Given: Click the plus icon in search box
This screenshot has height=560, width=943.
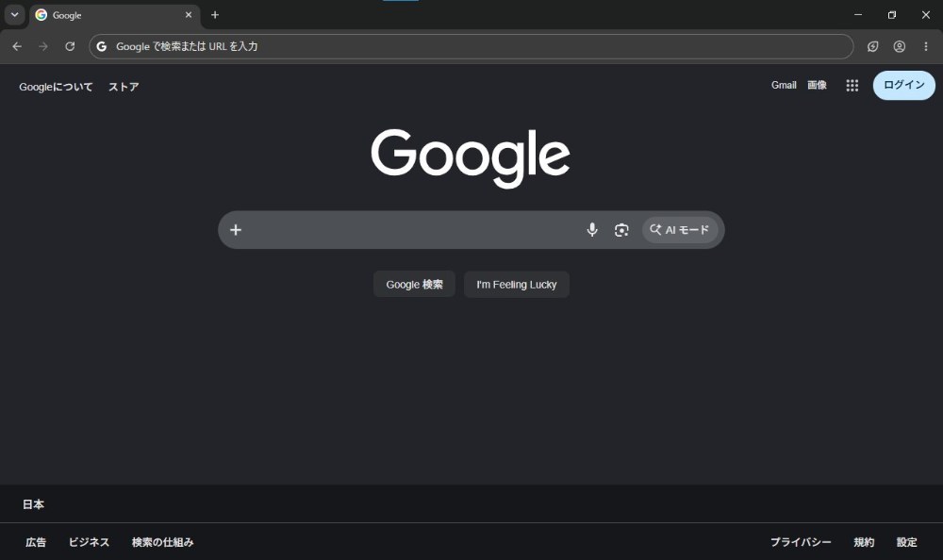Looking at the screenshot, I should 236,230.
